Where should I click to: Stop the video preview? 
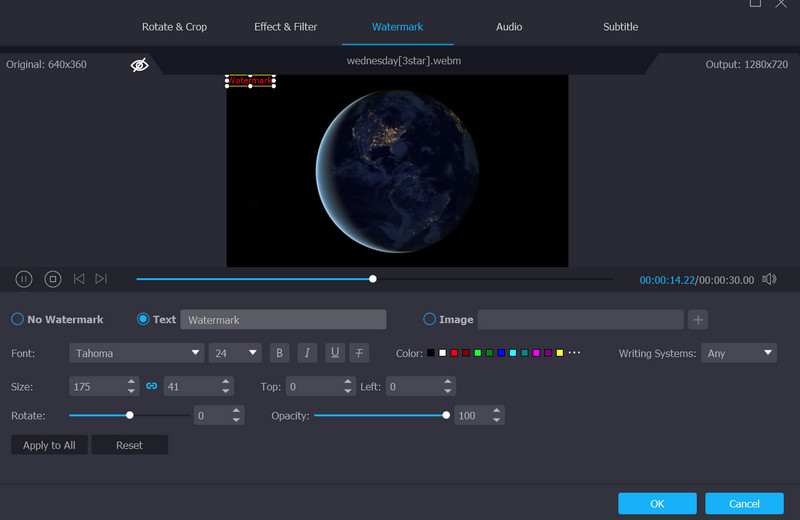(53, 280)
